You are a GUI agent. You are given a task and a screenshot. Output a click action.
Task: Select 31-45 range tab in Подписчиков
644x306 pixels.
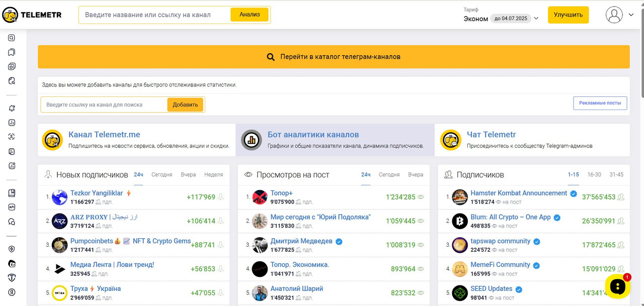tap(616, 174)
